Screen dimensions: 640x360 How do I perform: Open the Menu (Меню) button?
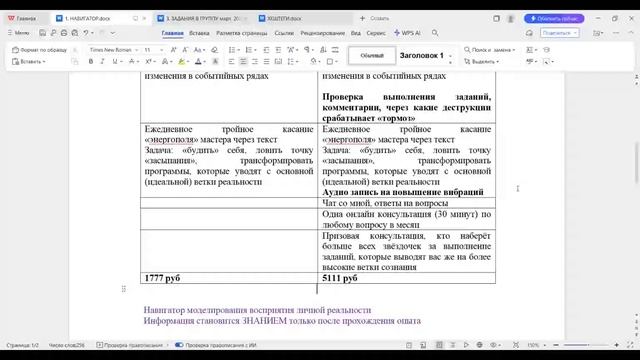[19, 33]
